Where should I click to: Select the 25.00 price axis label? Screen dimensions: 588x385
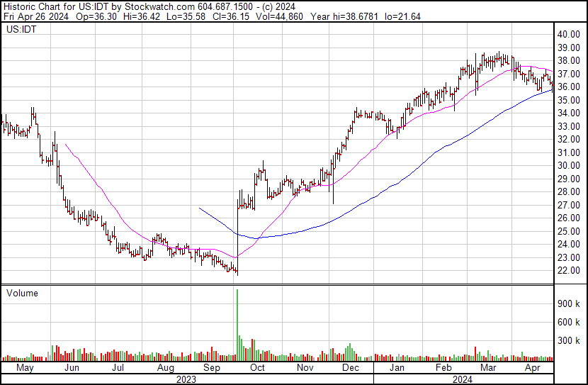point(569,232)
